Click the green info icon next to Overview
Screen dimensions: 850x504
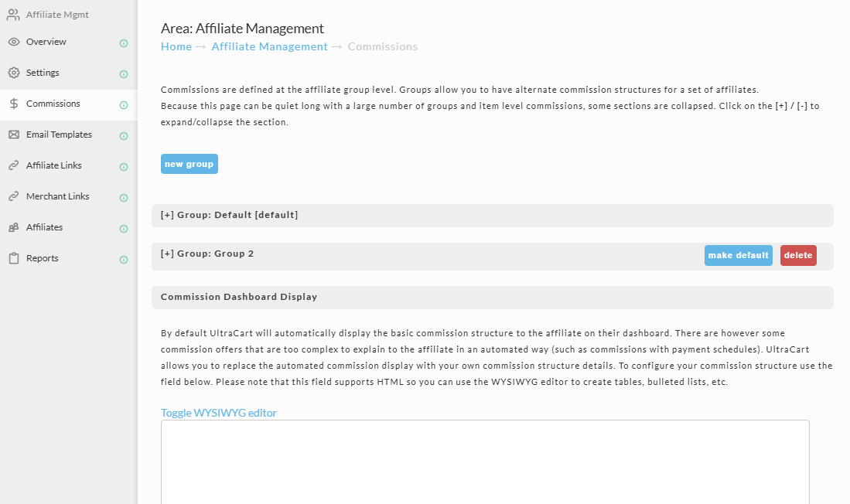click(x=124, y=43)
